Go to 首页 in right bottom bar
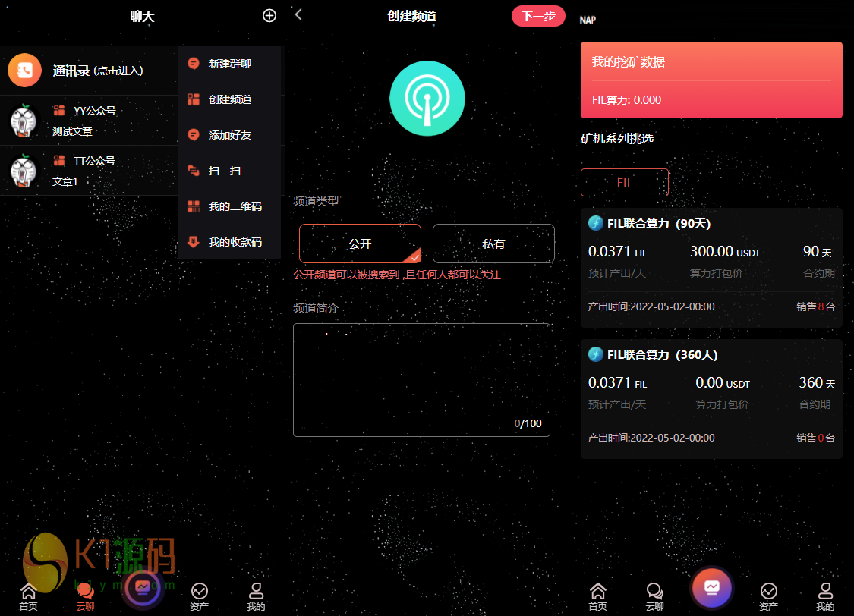This screenshot has width=854, height=616. (x=597, y=597)
